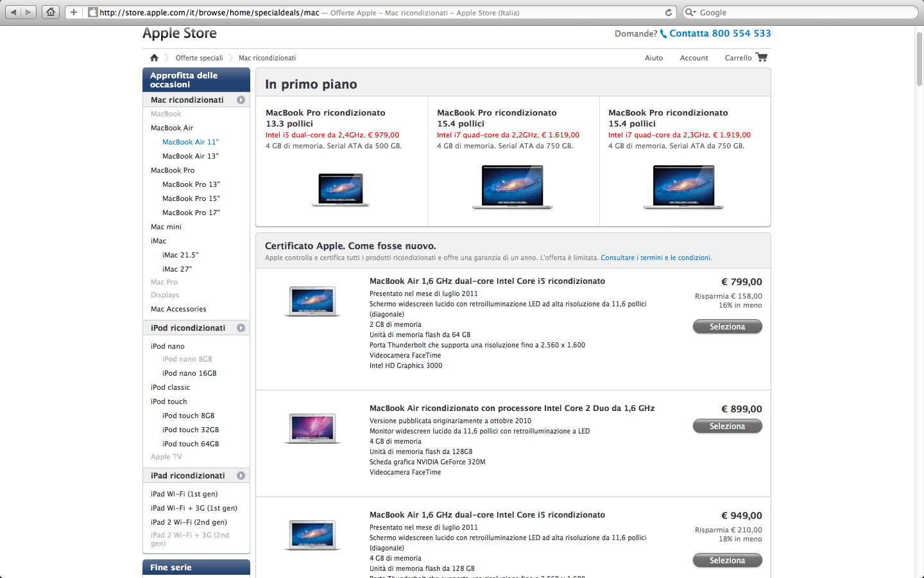Click the phone icon next to Contatta

click(663, 33)
